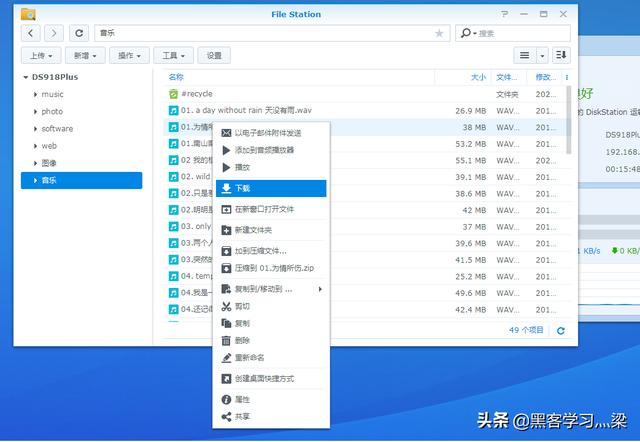
Task: Select the photo folder in the tree
Action: click(52, 111)
